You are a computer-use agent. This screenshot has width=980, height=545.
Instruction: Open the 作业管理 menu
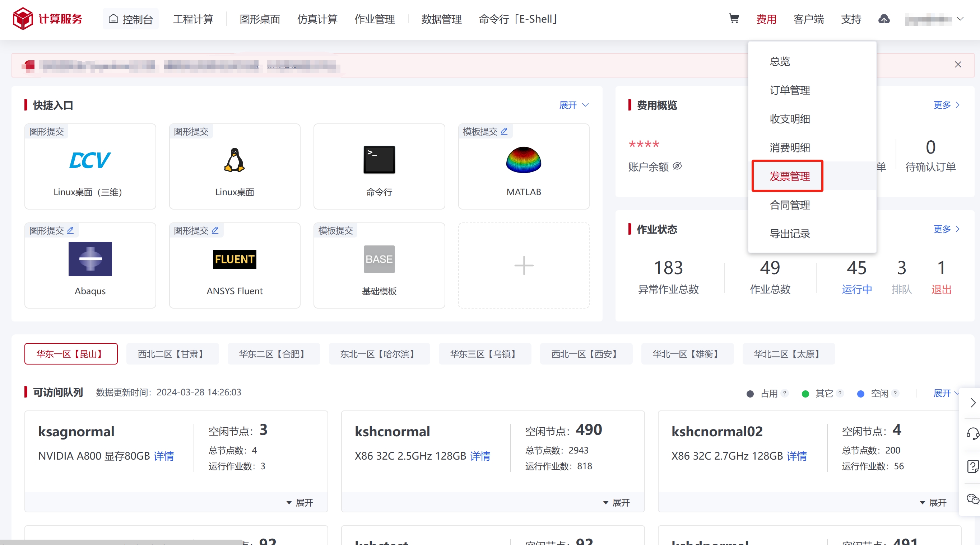click(375, 19)
